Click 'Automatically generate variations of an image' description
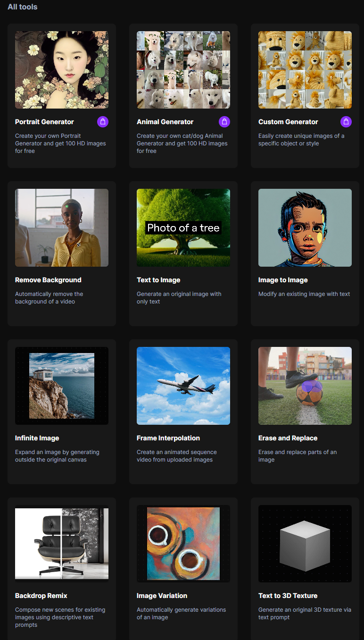364x640 pixels. (x=181, y=614)
